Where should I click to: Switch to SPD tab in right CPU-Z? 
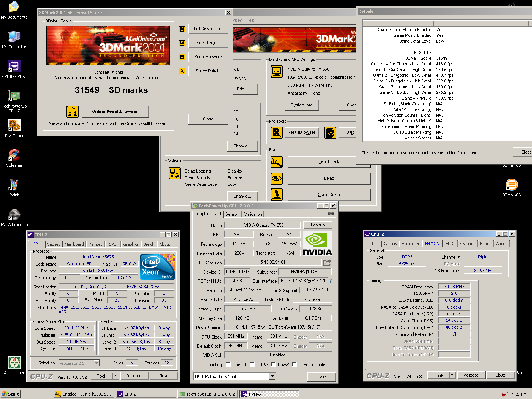click(x=450, y=244)
